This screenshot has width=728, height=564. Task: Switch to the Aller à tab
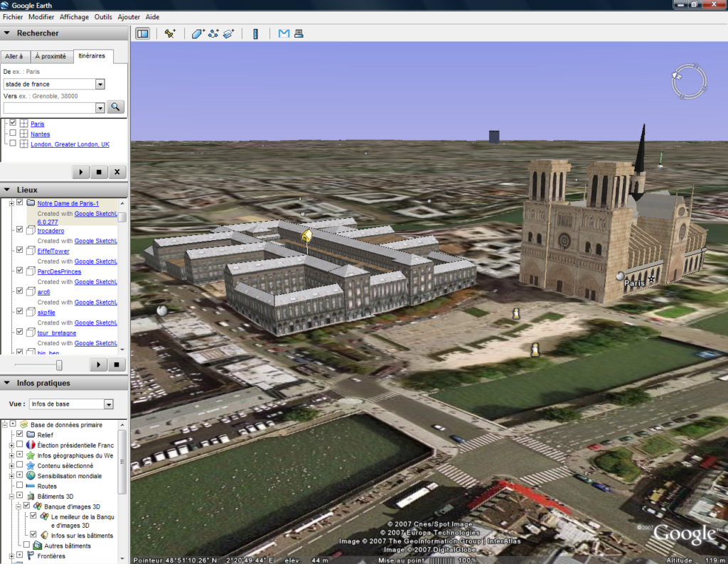(x=14, y=56)
